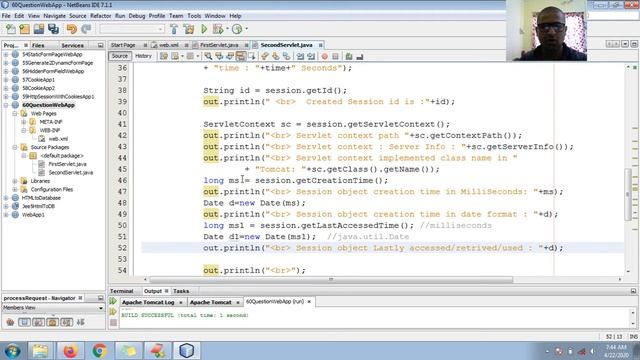The width and height of the screenshot is (640, 360).
Task: Open FirstServlet.java in the project tree
Action: coord(67,164)
